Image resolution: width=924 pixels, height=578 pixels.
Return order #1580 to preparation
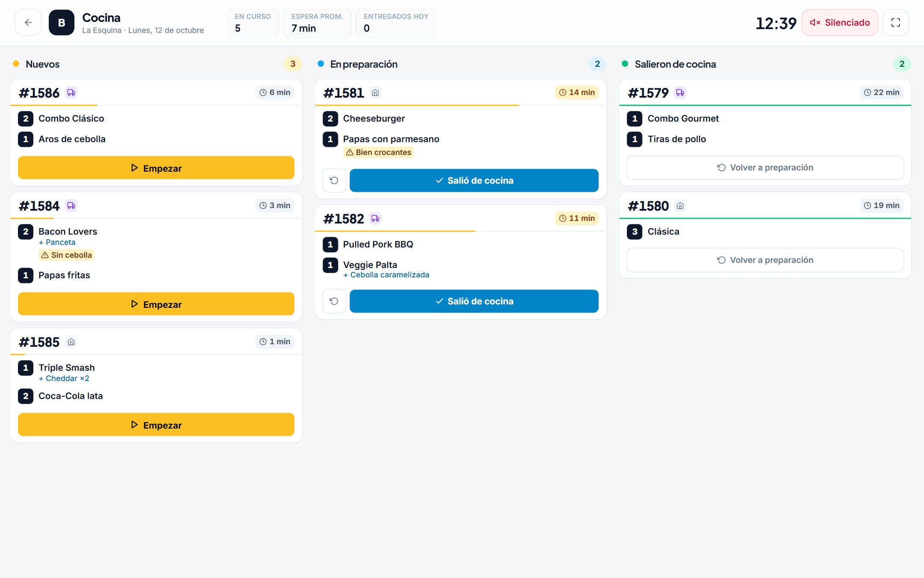pyautogui.click(x=765, y=260)
